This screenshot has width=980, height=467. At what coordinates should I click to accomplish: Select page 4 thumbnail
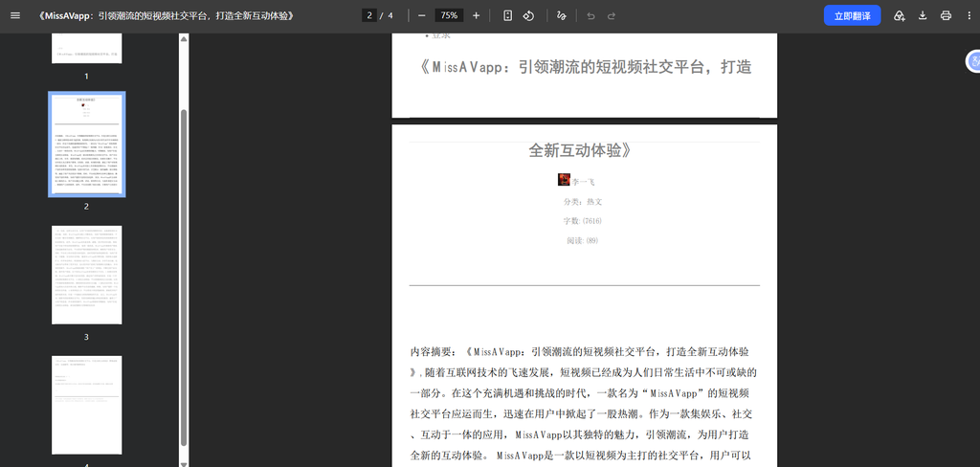click(x=87, y=405)
